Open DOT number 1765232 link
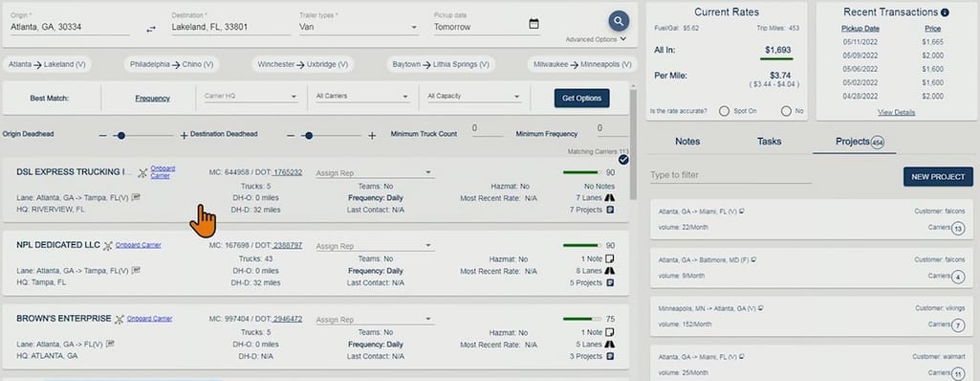 click(x=288, y=172)
